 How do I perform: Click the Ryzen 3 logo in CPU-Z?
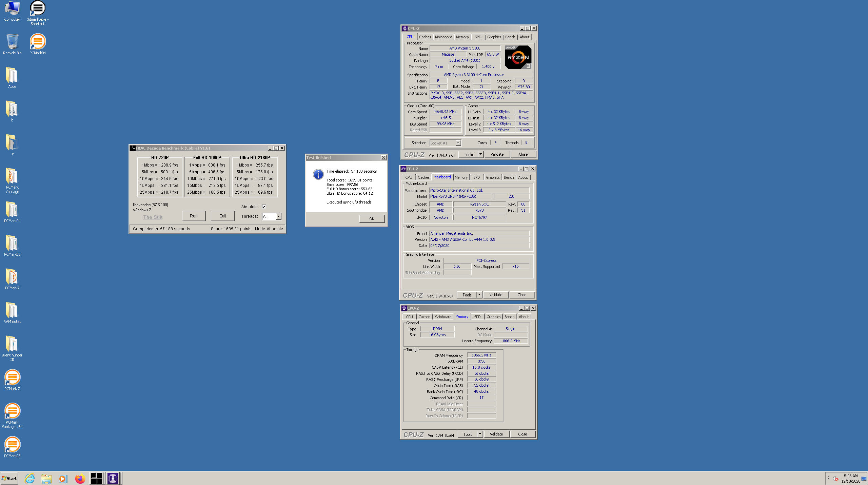click(518, 57)
